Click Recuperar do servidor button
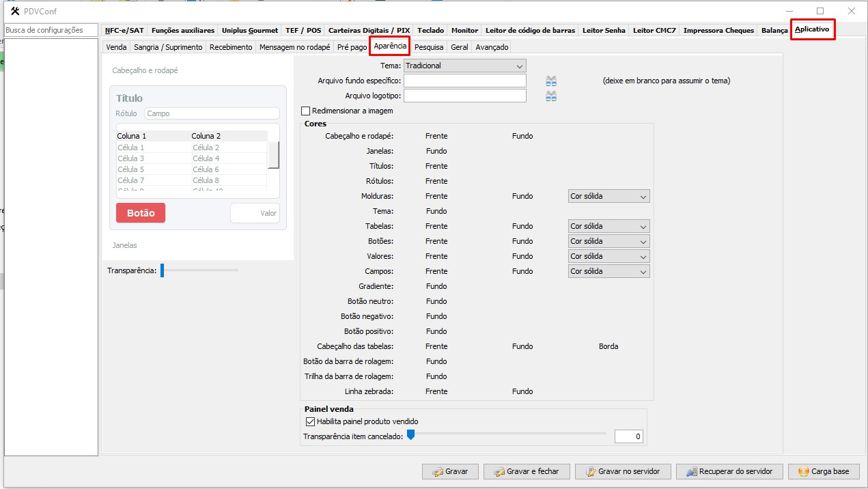Viewport: 868px width, 489px height. (729, 471)
